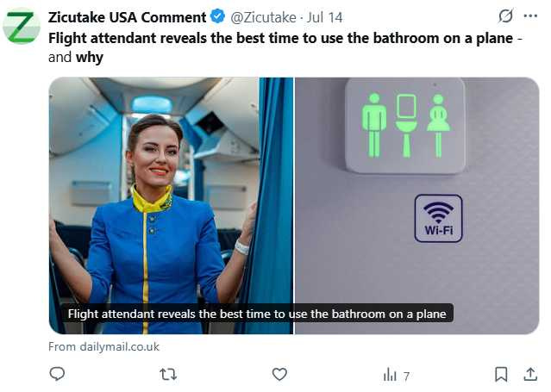Bookmark this Zicutake post
This screenshot has width=551, height=392.
tap(501, 375)
